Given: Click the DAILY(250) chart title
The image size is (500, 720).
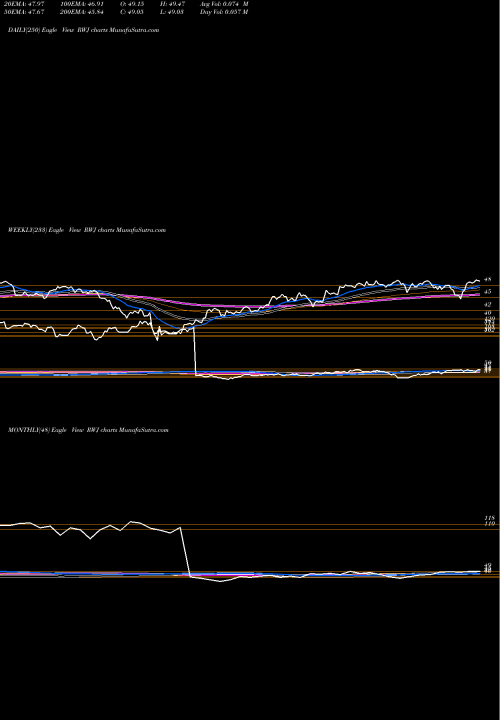Looking at the screenshot, I should pos(84,30).
